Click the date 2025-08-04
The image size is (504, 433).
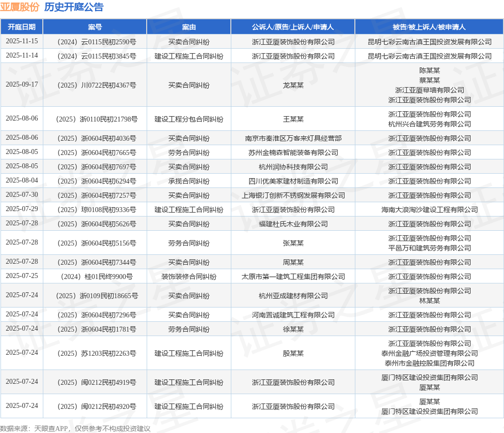click(x=22, y=180)
